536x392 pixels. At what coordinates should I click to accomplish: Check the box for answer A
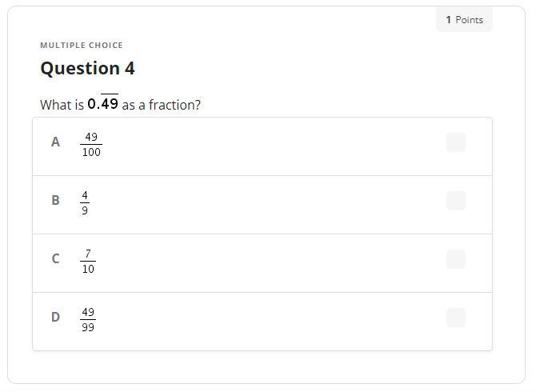pos(456,142)
